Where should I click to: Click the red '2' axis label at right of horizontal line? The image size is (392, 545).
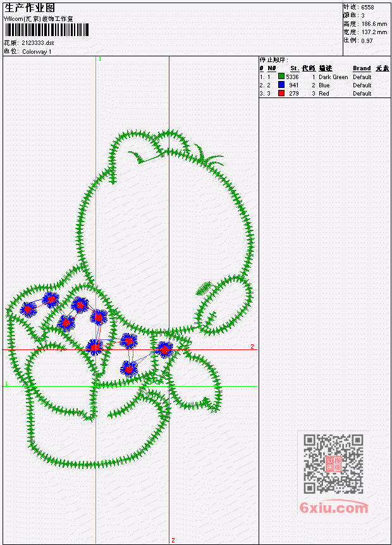pos(252,346)
